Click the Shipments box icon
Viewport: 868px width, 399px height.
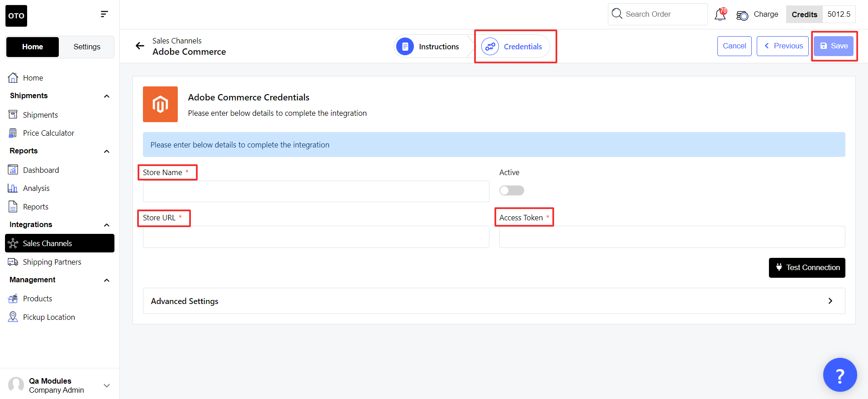point(13,114)
